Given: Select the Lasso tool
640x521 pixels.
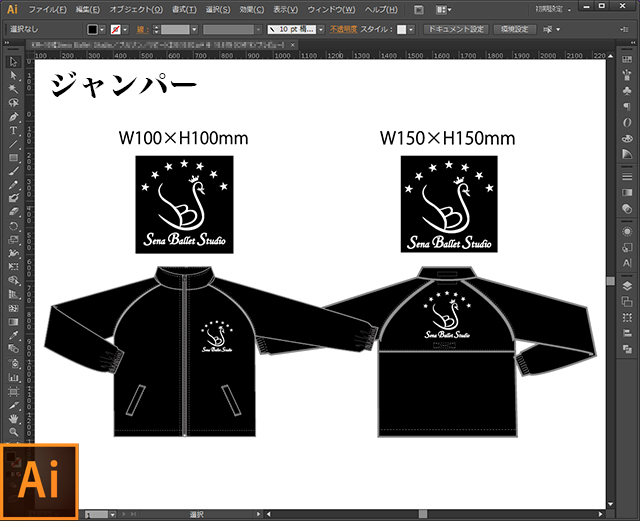Looking at the screenshot, I should pos(13,103).
